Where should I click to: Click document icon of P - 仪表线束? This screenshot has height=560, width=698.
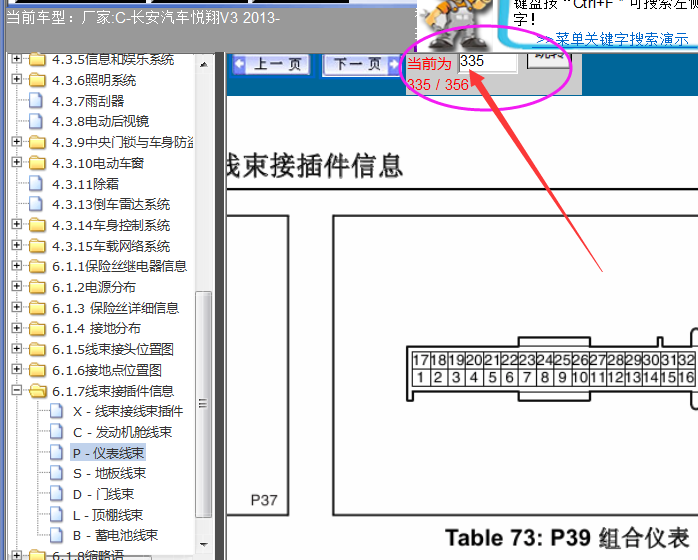pos(56,452)
